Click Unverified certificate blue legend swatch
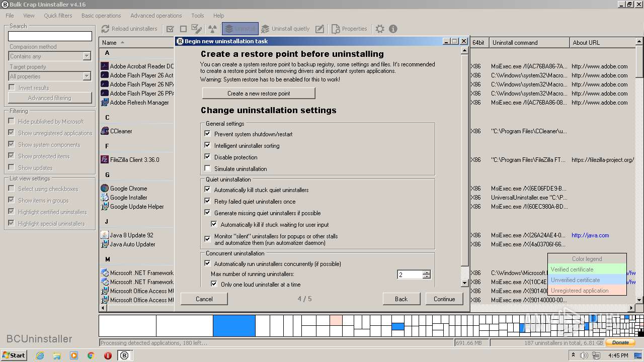The image size is (644, 362). pos(587,280)
